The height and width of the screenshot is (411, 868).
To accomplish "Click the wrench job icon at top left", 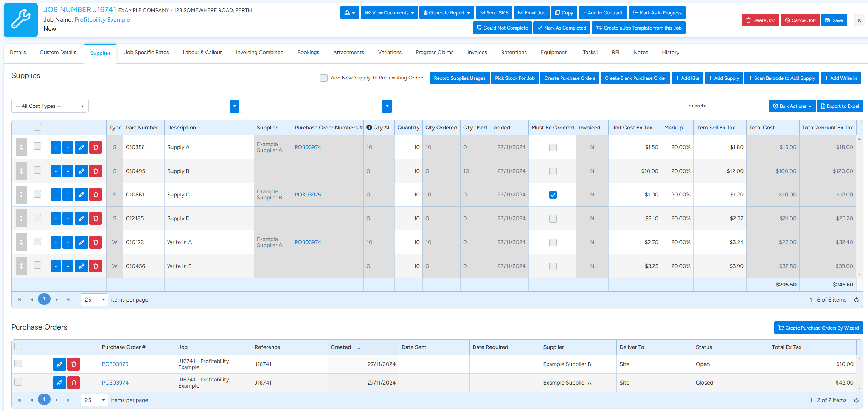I will tap(21, 20).
